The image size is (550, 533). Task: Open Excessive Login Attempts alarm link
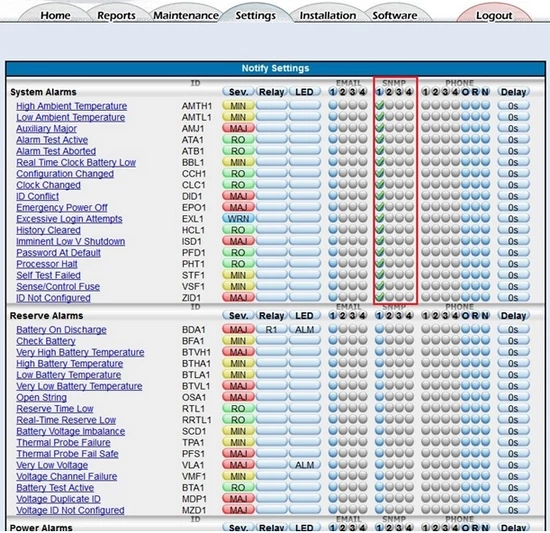tap(69, 219)
